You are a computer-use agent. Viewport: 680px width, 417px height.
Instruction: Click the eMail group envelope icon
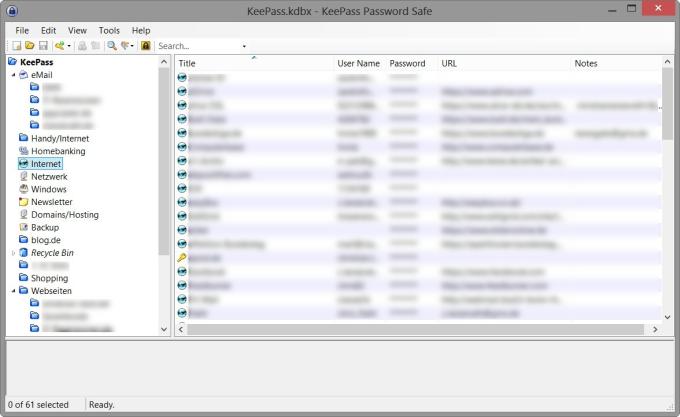click(23, 75)
